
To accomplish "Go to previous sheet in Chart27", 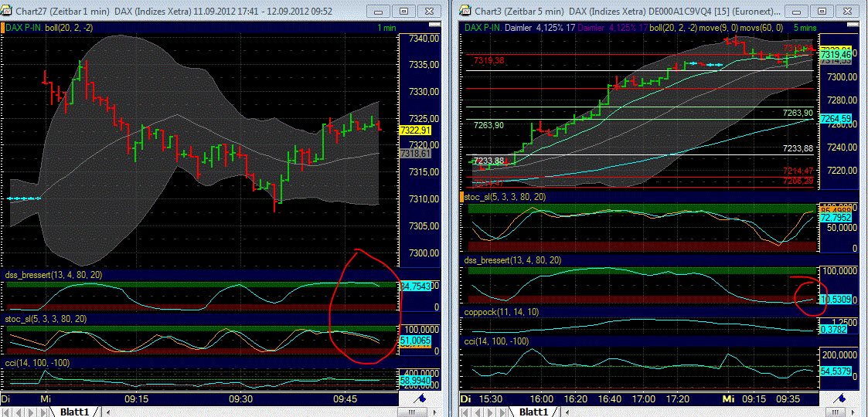I will (19, 412).
